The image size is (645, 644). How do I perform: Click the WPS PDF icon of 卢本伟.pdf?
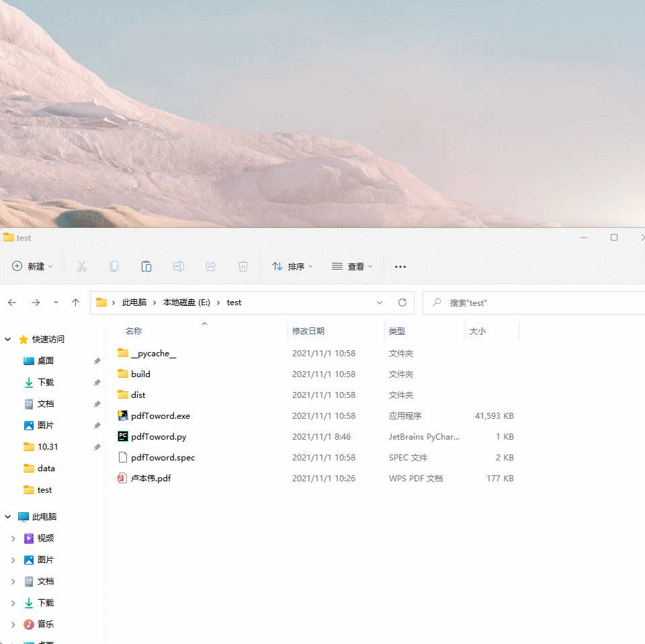point(122,478)
